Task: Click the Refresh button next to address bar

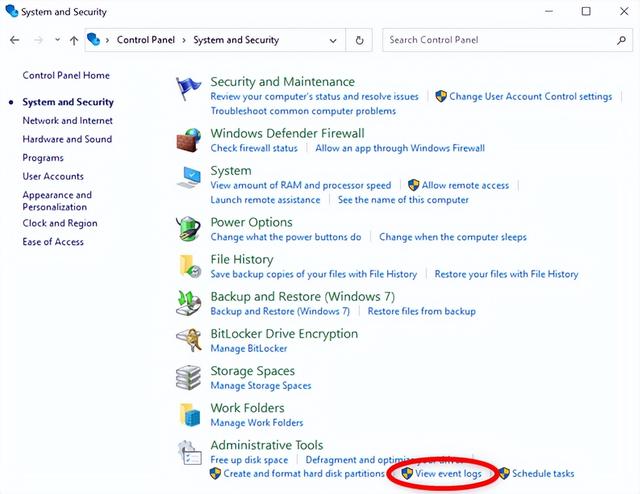Action: [x=359, y=40]
